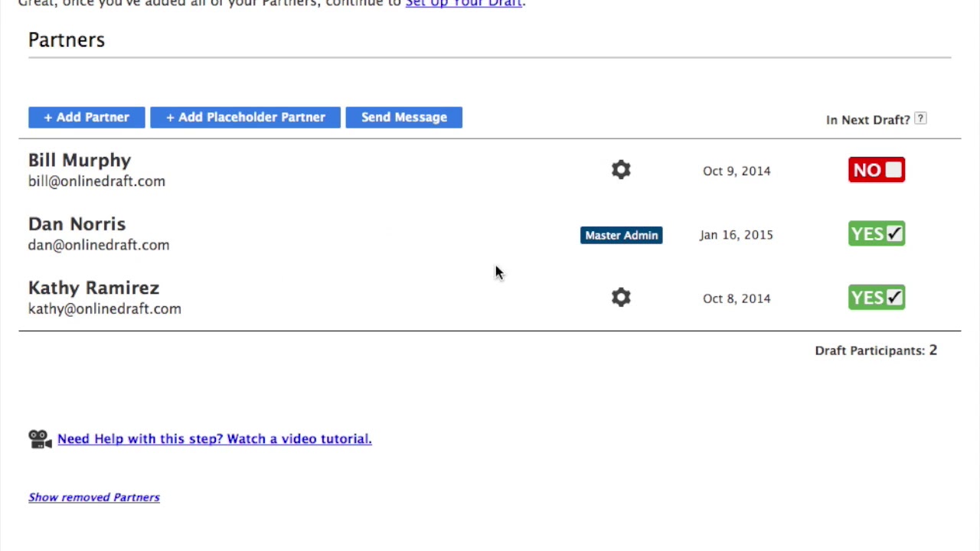
Task: Toggle Dan Norris's YES draft switch
Action: [x=877, y=234]
